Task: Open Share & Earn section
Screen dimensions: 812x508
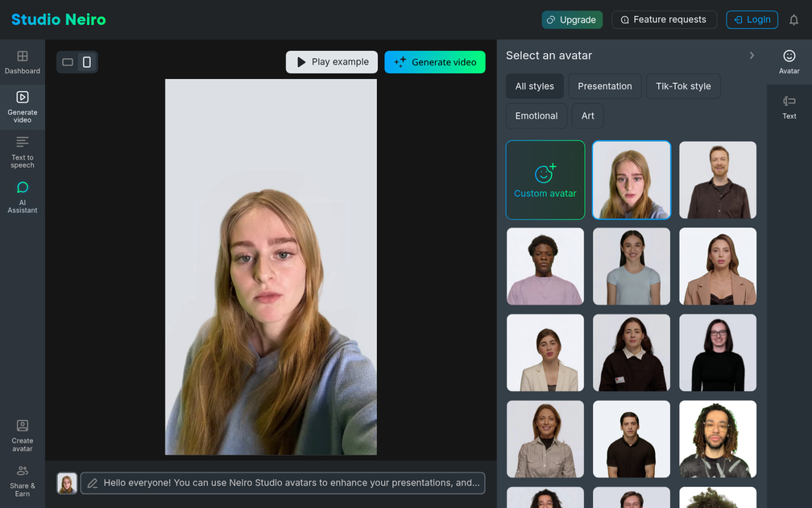Action: 23,481
